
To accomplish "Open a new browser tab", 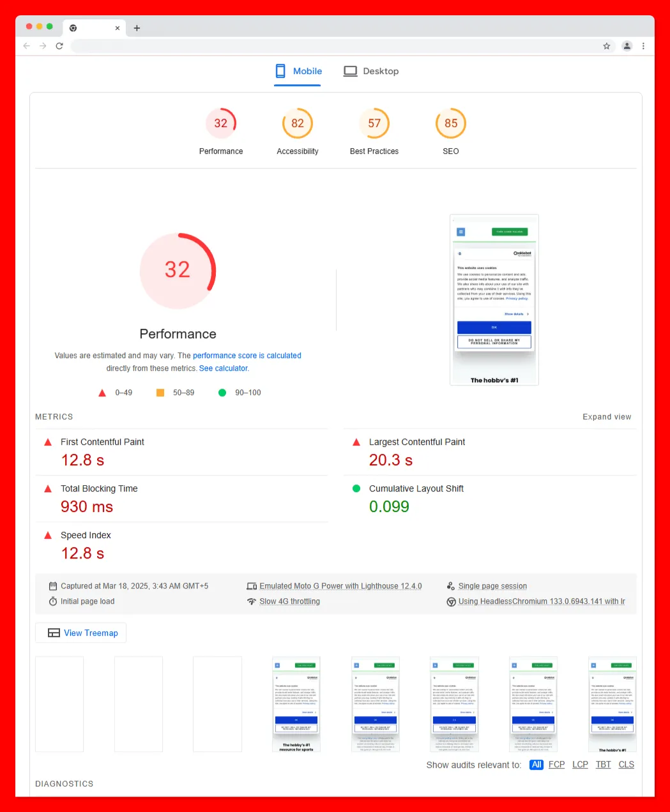I will (137, 28).
